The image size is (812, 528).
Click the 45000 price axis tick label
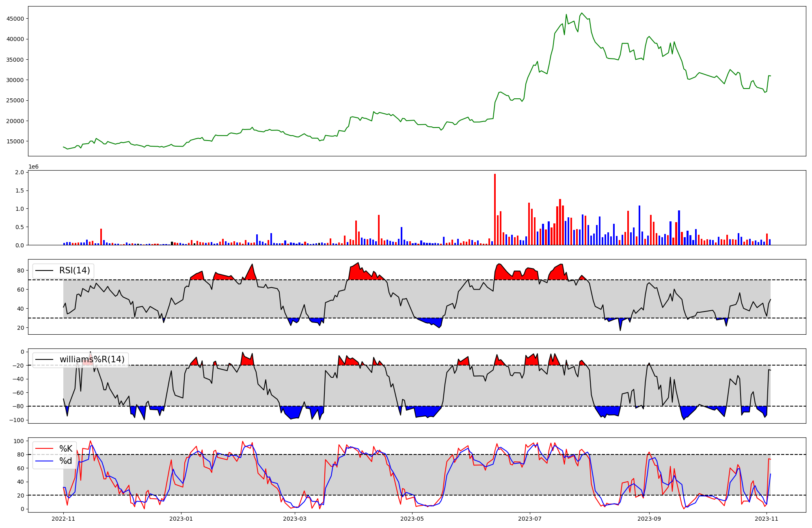point(15,19)
